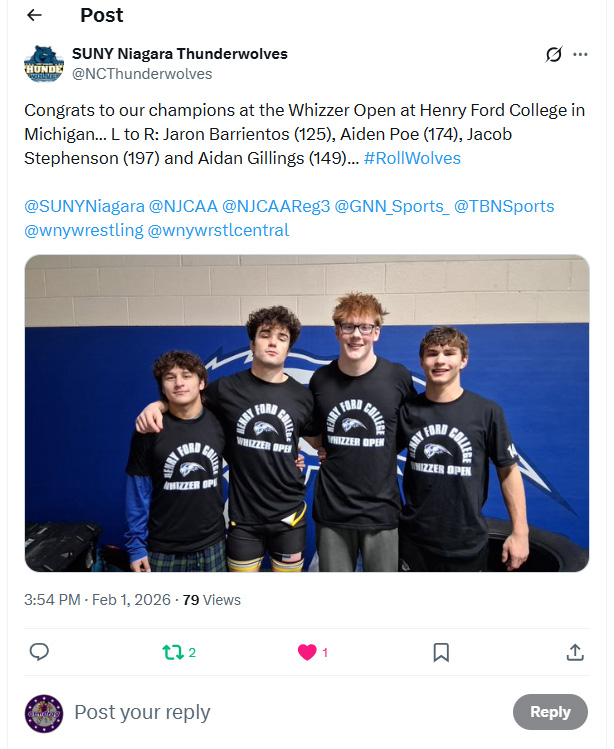The height and width of the screenshot is (749, 614).
Task: Toggle the repost icon
Action: click(x=172, y=652)
